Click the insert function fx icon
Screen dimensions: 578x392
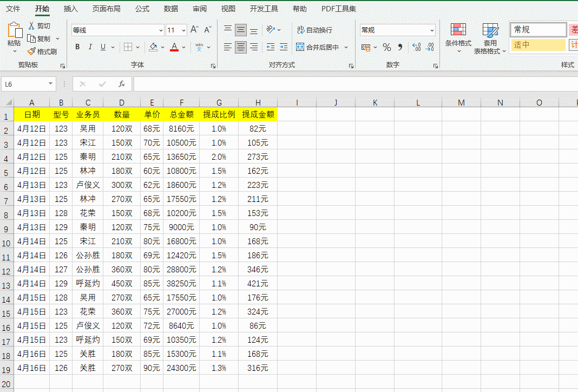coord(122,84)
